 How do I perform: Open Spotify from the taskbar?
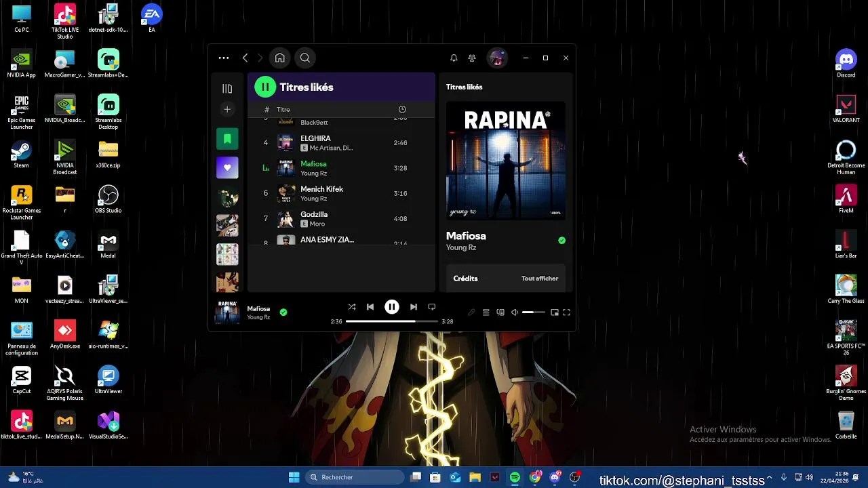[x=515, y=478]
